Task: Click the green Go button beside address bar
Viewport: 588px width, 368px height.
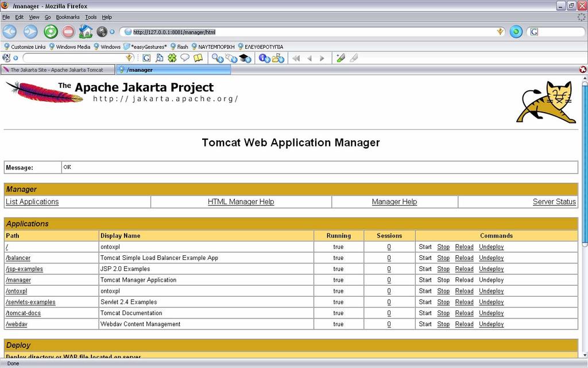Action: pos(516,32)
